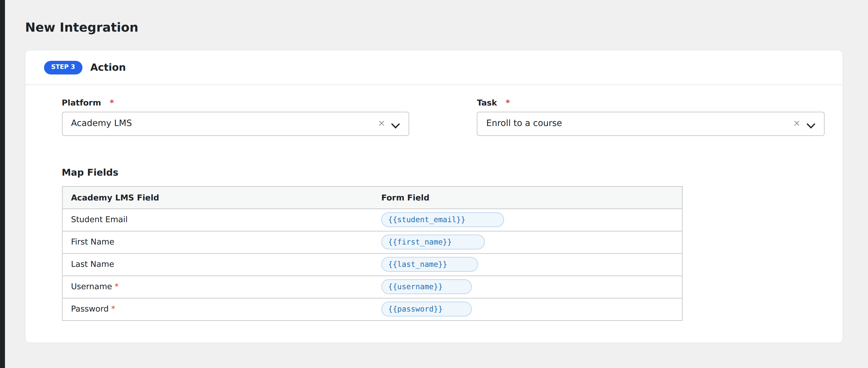
Task: Select the Password row label
Action: 90,309
